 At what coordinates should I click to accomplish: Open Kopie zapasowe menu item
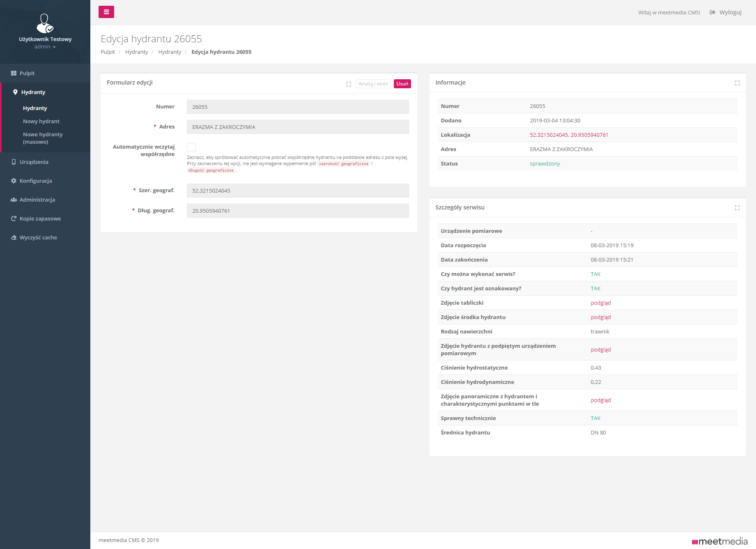40,219
